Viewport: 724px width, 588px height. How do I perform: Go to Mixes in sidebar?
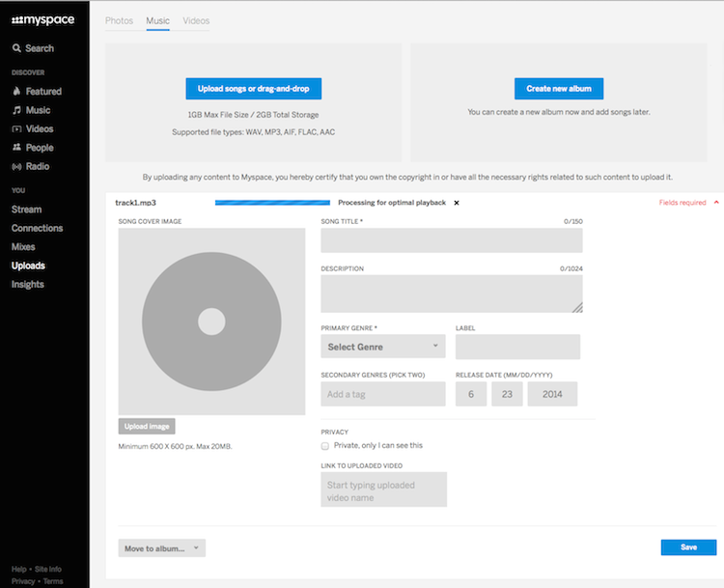[23, 246]
